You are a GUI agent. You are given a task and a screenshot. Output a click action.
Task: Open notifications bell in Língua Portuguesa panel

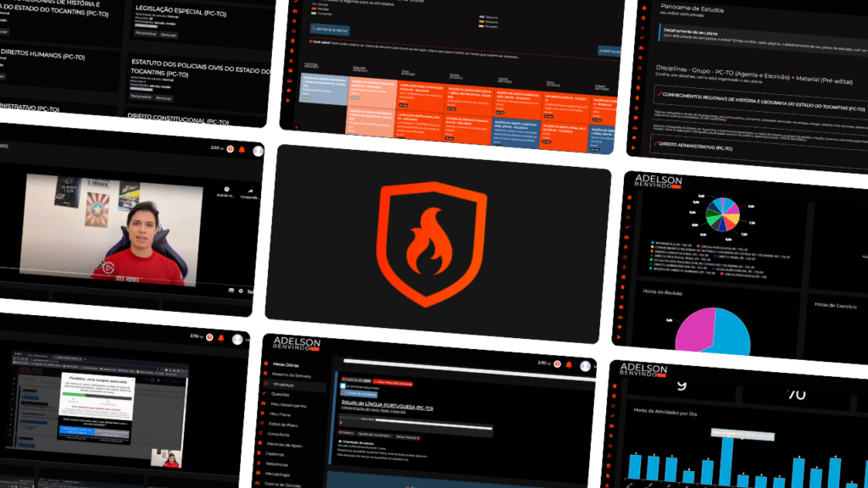pyautogui.click(x=569, y=364)
